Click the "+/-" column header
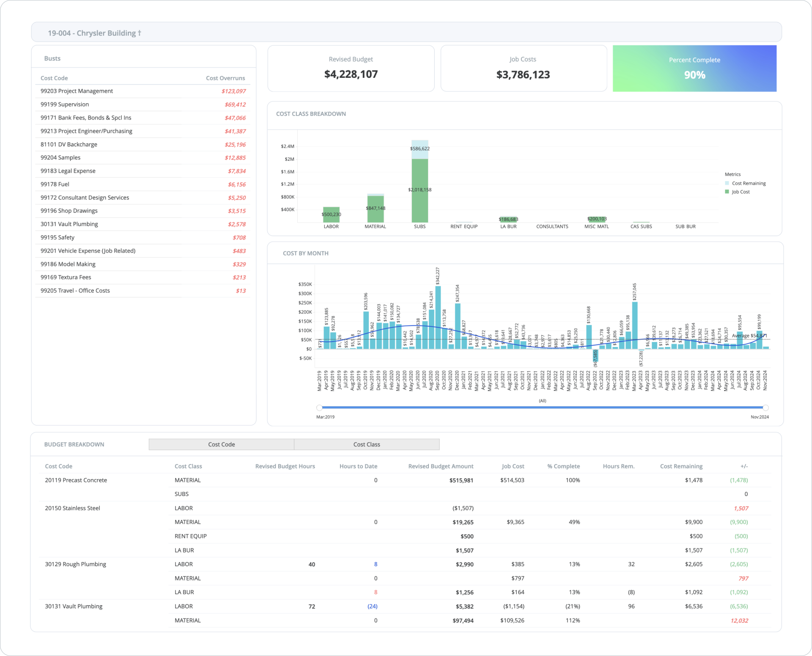The width and height of the screenshot is (812, 656). (744, 466)
